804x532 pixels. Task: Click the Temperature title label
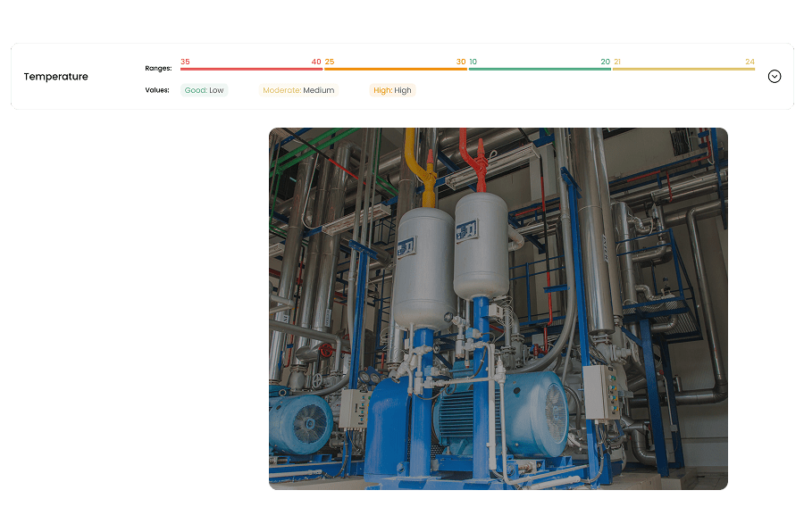click(x=55, y=77)
